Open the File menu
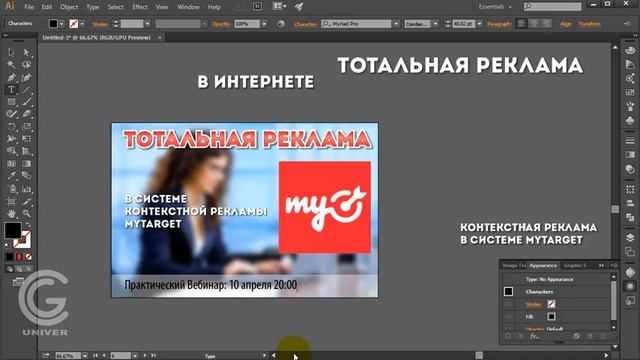The width and height of the screenshot is (640, 360). (29, 7)
